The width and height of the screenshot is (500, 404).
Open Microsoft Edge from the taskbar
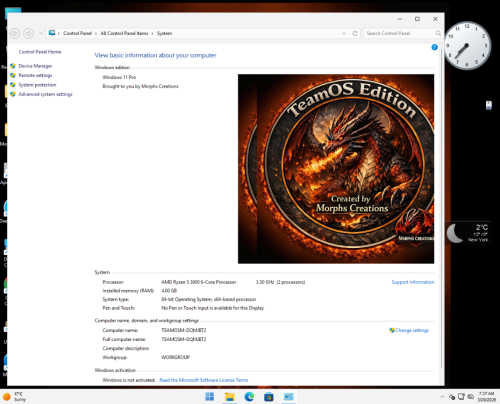(249, 397)
